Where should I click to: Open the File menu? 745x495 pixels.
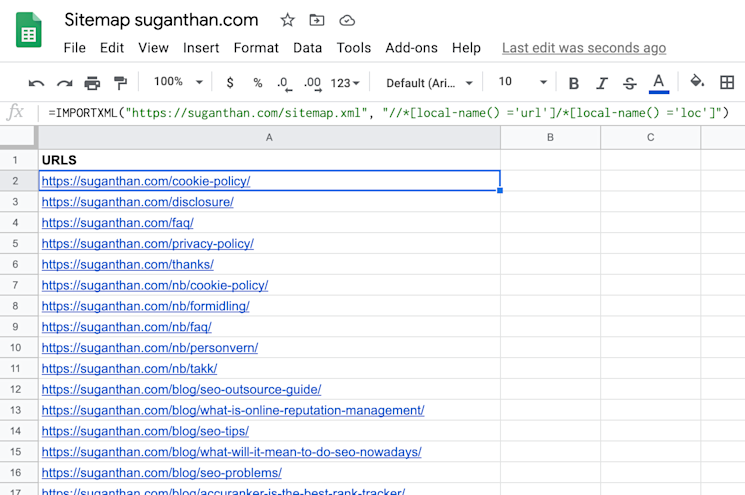(75, 48)
